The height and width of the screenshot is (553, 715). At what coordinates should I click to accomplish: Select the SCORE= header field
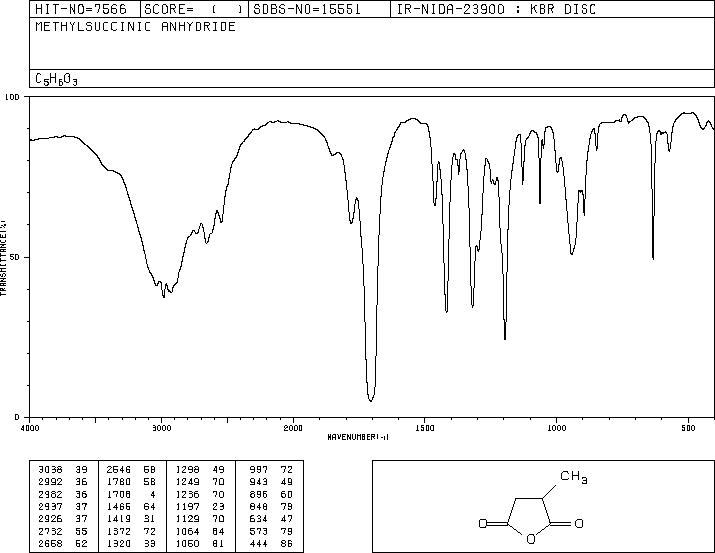pyautogui.click(x=194, y=9)
